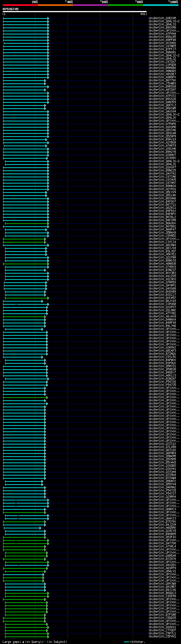Select the AV536745 query name

click(11, 9)
